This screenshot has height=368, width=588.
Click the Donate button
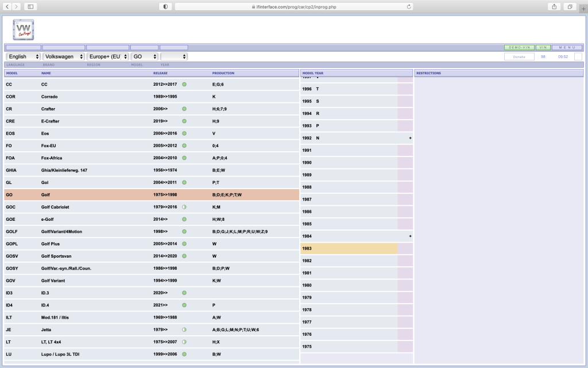(x=519, y=57)
